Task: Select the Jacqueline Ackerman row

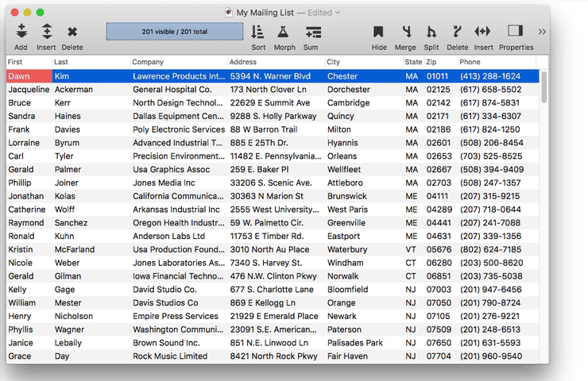Action: point(159,90)
